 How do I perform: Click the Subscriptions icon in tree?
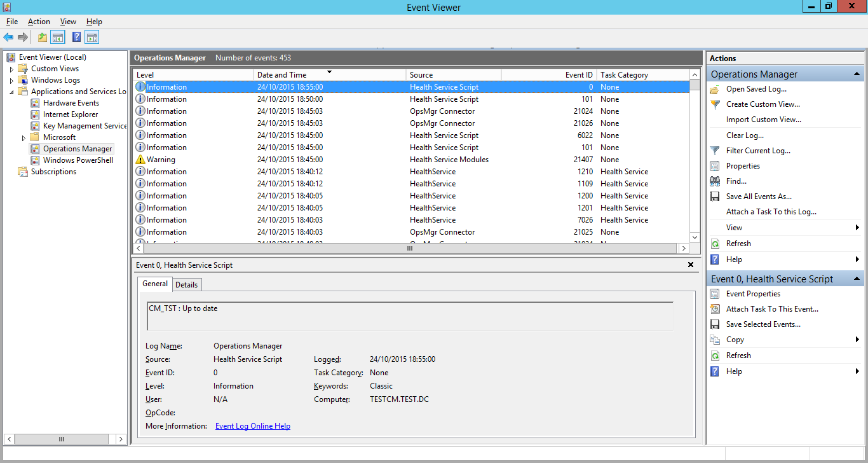[x=24, y=172]
